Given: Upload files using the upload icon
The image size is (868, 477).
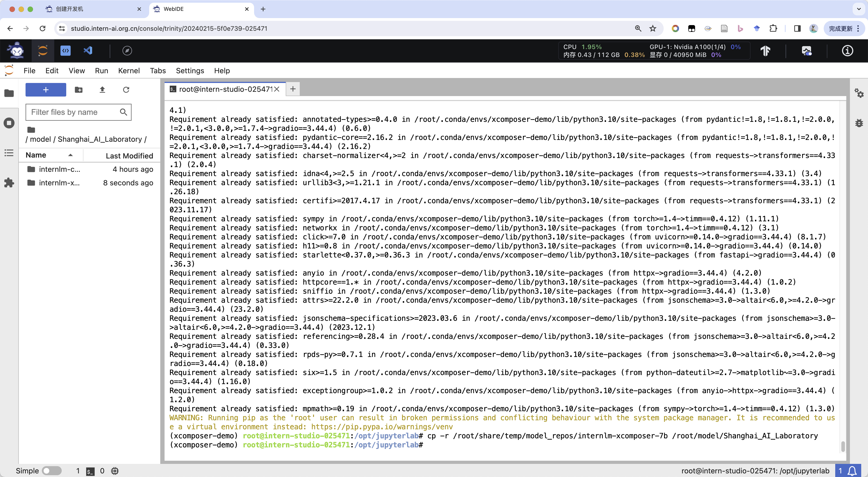Looking at the screenshot, I should (102, 90).
